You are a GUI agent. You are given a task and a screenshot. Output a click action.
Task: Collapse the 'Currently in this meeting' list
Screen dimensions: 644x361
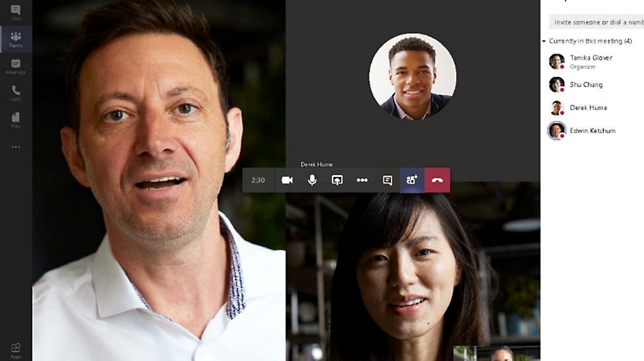(x=544, y=41)
